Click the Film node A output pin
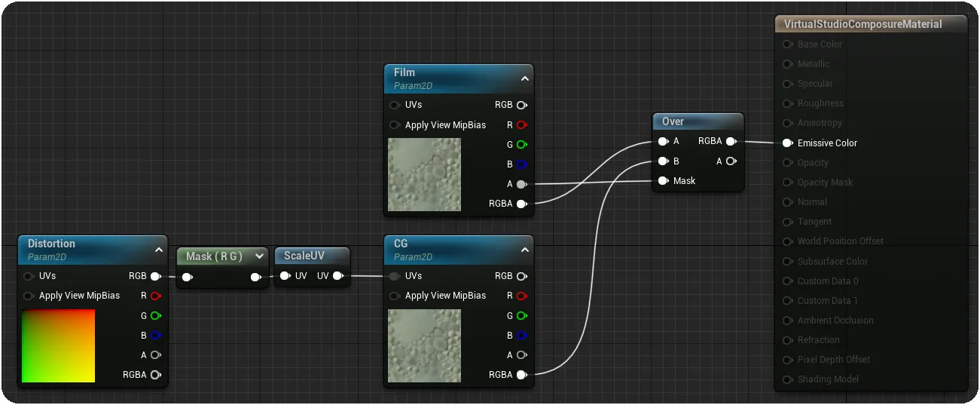The image size is (980, 405). click(521, 184)
